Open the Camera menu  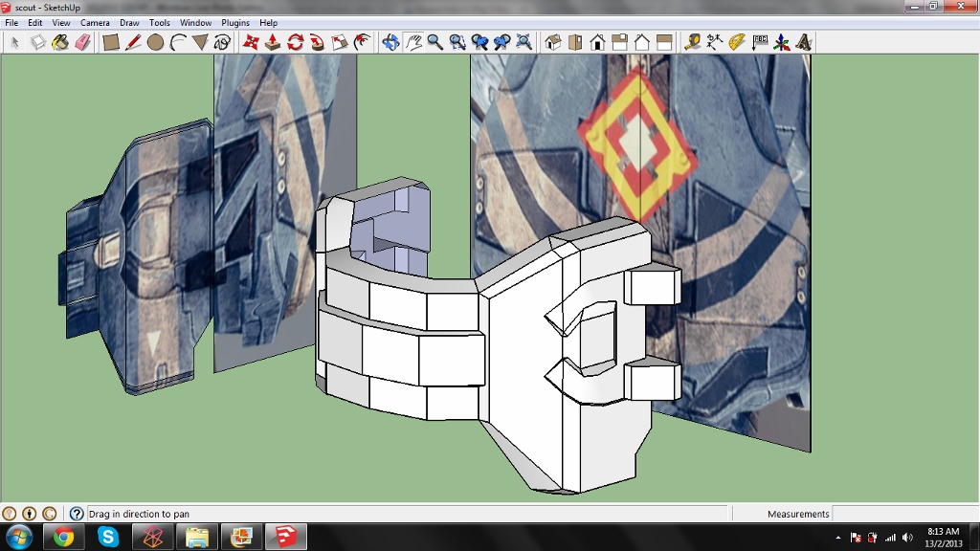tap(95, 23)
